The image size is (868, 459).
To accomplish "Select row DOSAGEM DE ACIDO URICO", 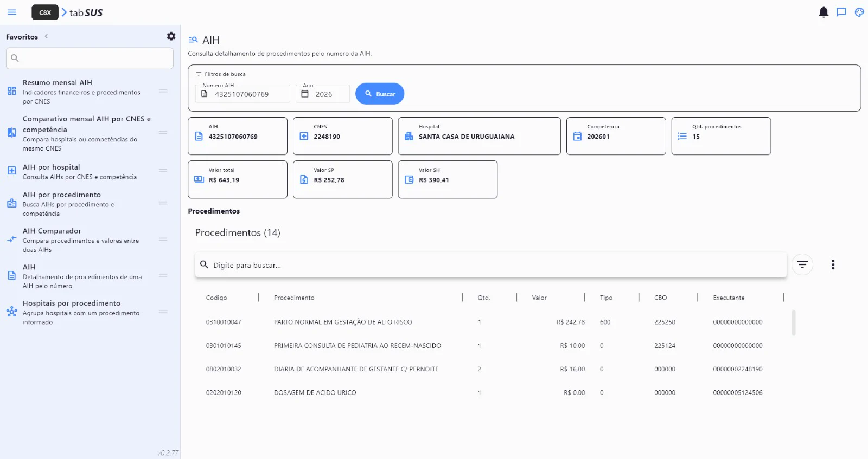I will click(491, 392).
